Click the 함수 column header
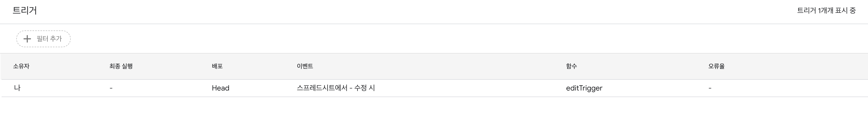This screenshot has height=117, width=868. (x=571, y=66)
